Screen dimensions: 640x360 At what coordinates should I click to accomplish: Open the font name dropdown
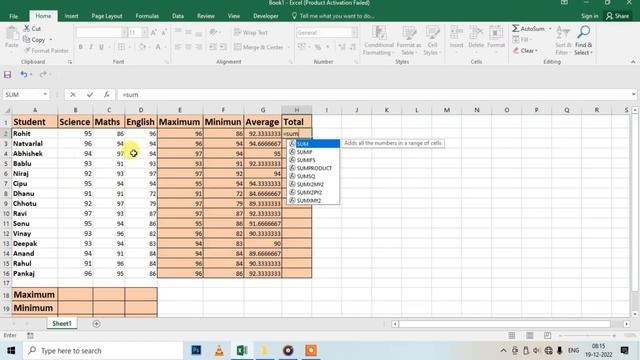pyautogui.click(x=124, y=32)
